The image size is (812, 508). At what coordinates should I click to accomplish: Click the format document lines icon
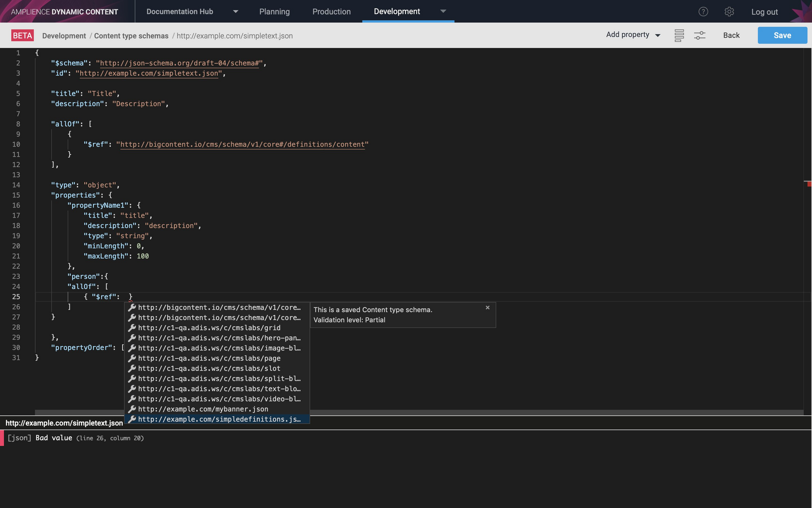679,35
